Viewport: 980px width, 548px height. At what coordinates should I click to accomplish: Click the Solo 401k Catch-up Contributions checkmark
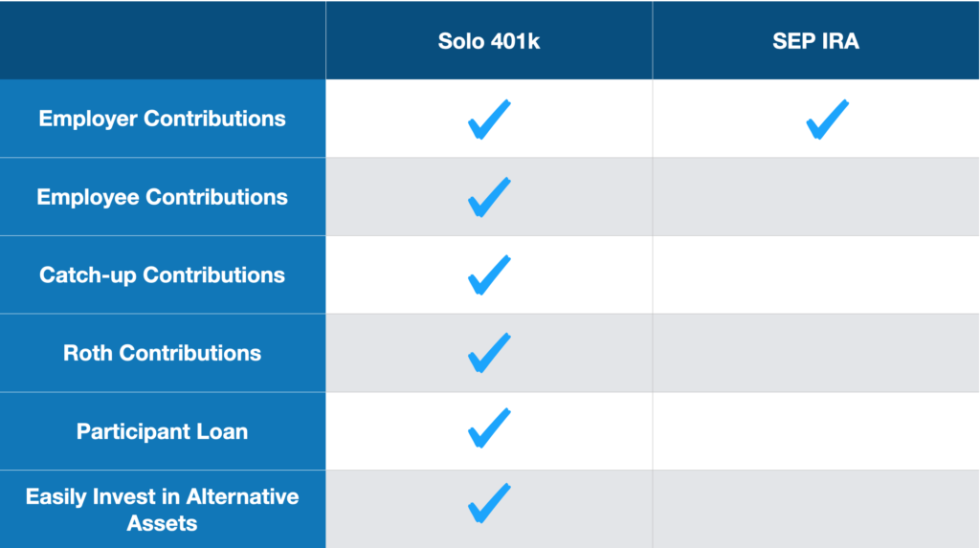[489, 274]
